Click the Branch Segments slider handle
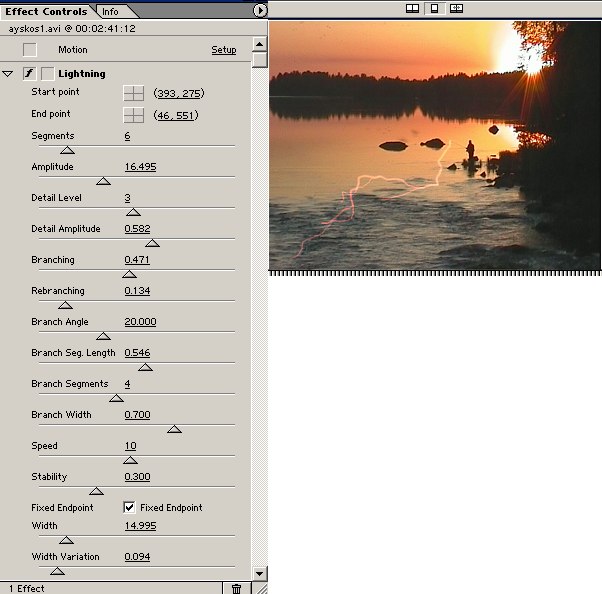This screenshot has height=594, width=602. point(116,399)
